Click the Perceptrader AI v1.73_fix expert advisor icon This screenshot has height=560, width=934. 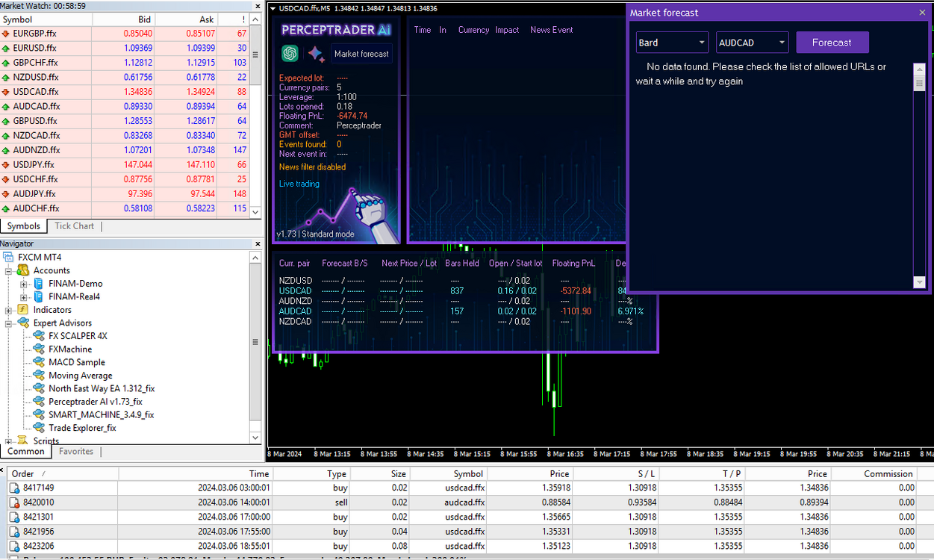[x=39, y=402]
